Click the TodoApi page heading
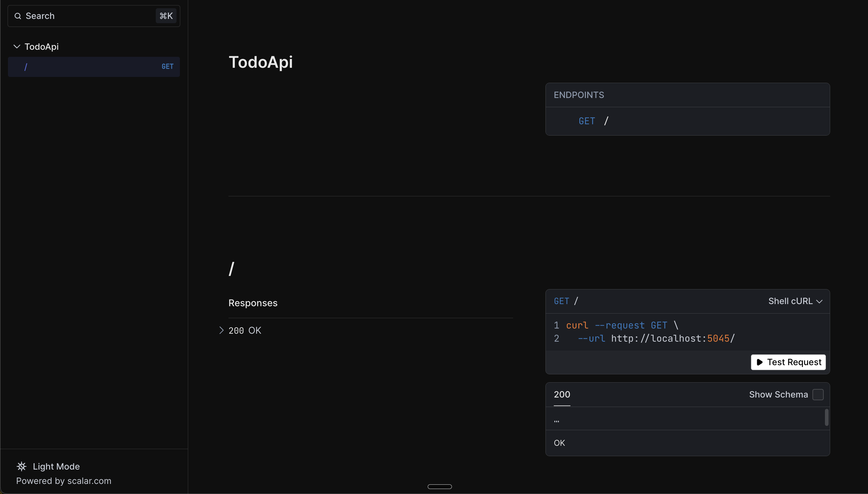868x494 pixels. pos(261,62)
